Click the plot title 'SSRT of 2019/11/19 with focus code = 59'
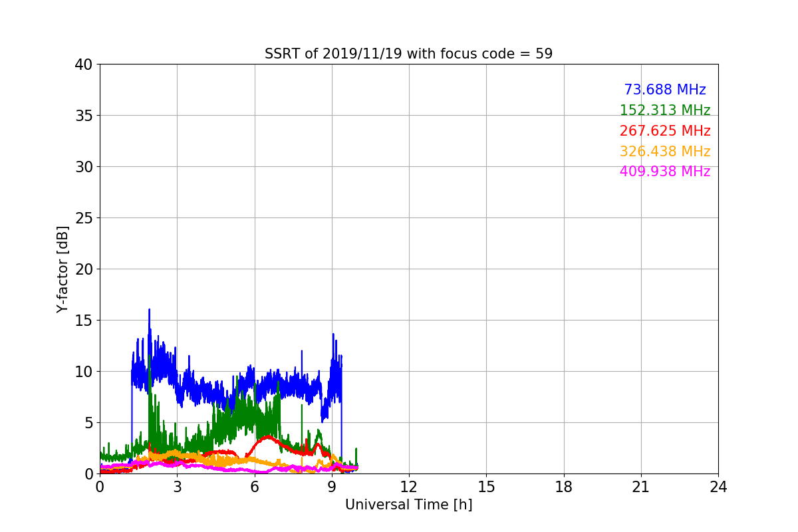 point(408,54)
